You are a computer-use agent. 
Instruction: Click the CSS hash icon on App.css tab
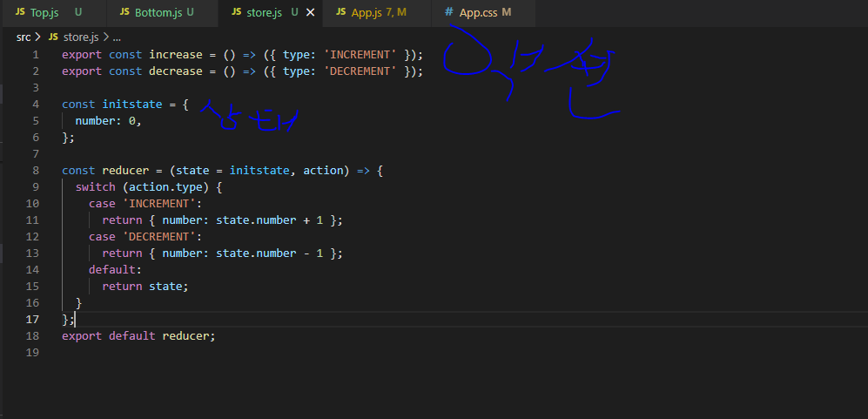449,12
